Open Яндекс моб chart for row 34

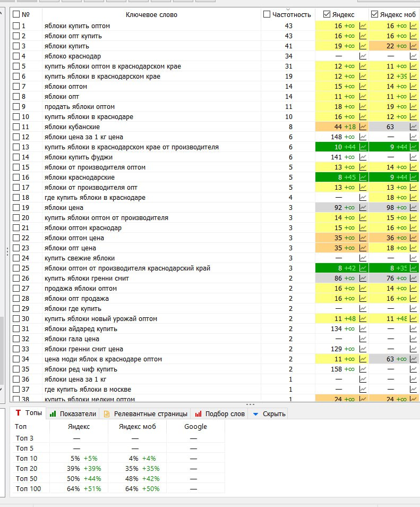coord(413,359)
